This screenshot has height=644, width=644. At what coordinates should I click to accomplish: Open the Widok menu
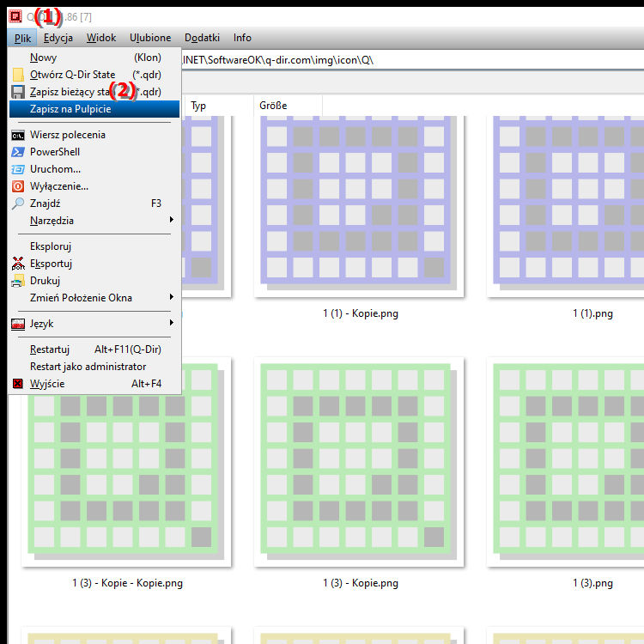tap(101, 38)
